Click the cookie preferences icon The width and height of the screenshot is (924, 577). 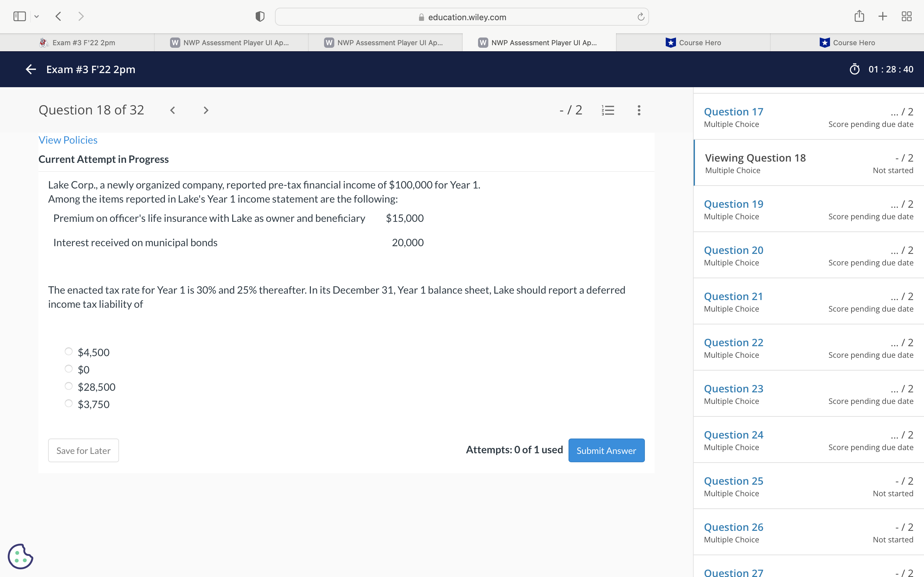pos(20,556)
